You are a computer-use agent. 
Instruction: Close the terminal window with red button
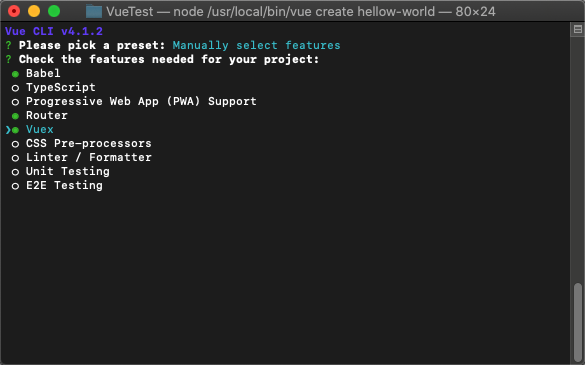click(14, 11)
